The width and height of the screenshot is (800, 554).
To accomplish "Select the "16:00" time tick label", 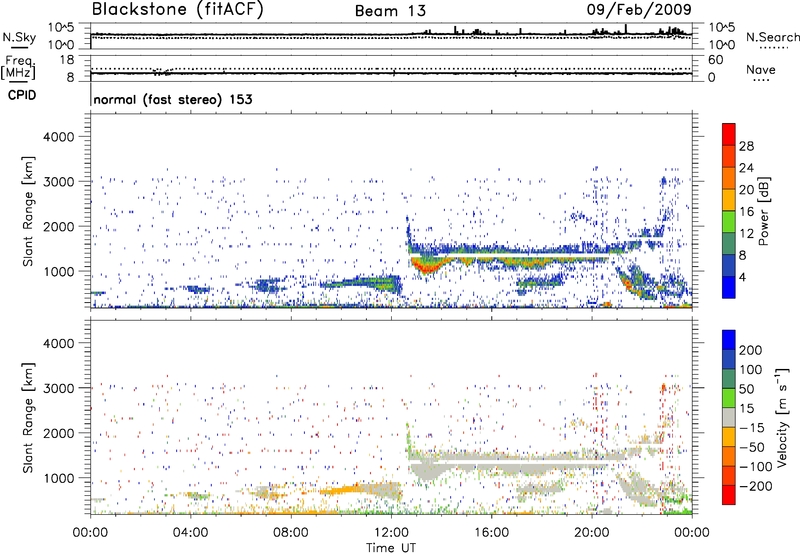I will coord(491,533).
